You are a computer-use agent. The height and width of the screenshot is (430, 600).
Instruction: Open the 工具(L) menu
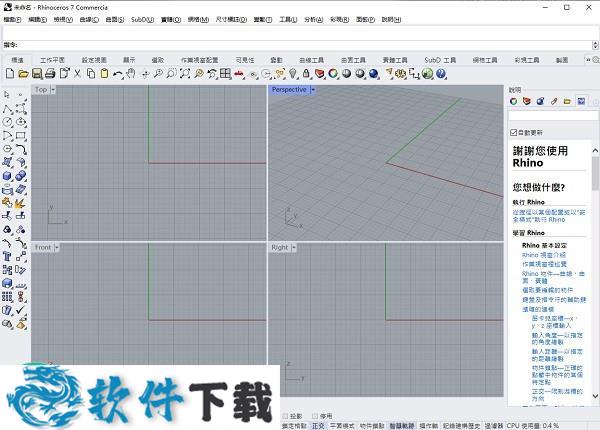(x=288, y=20)
